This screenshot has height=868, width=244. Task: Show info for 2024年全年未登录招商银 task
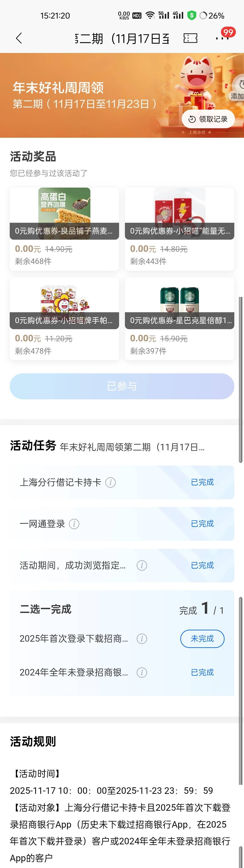coord(142,673)
